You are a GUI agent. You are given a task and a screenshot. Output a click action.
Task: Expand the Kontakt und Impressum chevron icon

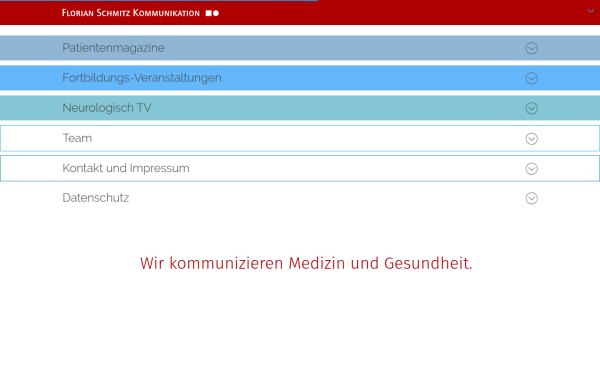[532, 169]
